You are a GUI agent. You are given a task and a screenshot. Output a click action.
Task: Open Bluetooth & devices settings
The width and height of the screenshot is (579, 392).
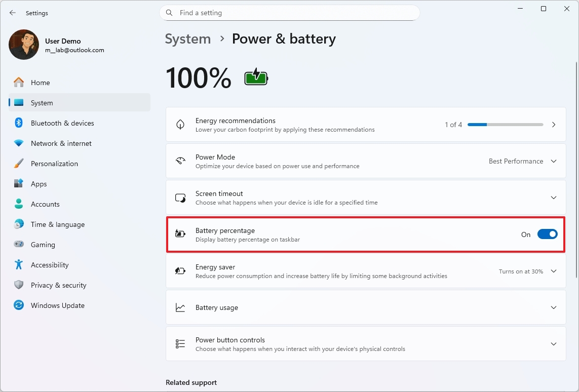(18, 123)
